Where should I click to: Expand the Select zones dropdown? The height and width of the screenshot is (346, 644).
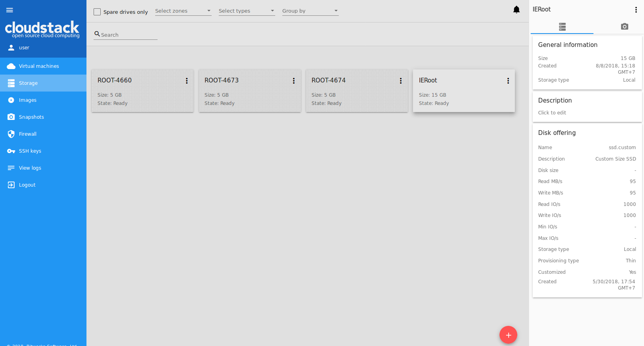click(183, 11)
